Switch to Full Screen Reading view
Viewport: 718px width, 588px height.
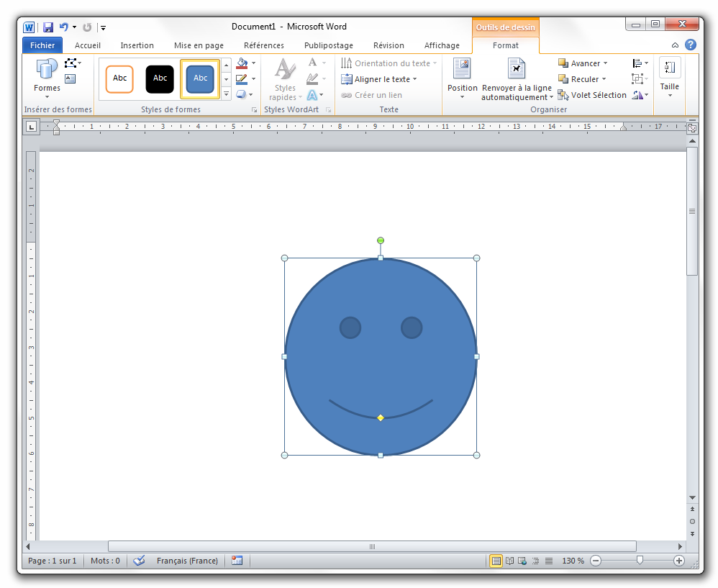tap(509, 561)
